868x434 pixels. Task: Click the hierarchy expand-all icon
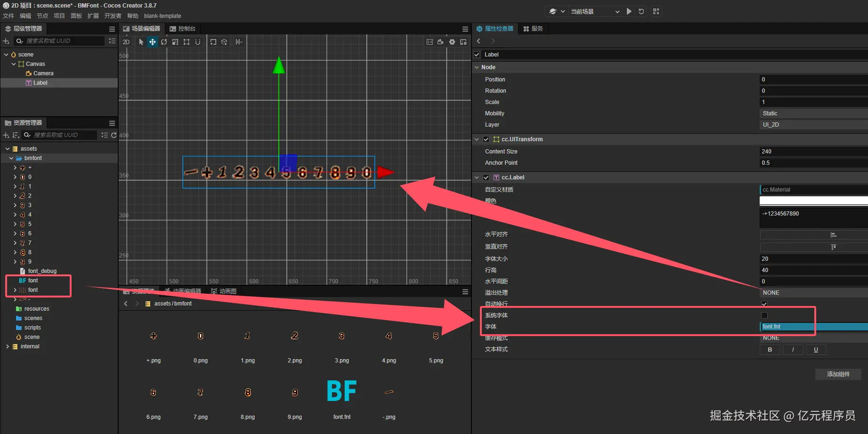[x=112, y=41]
